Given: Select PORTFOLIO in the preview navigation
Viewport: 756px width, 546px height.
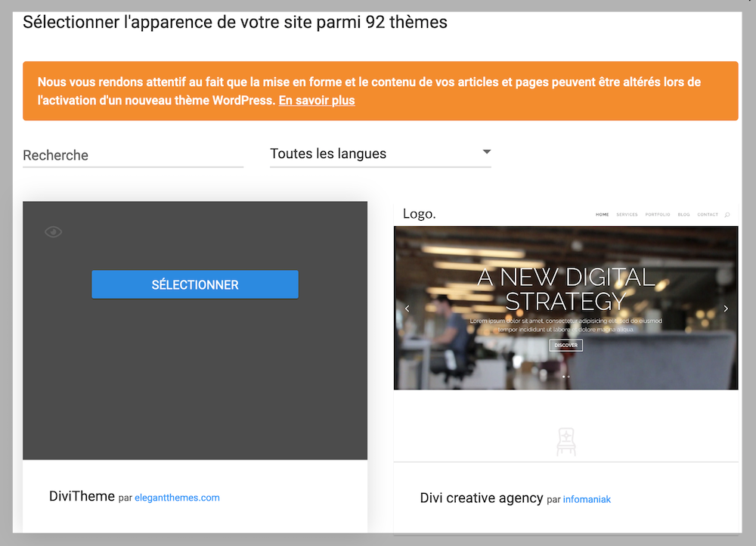Looking at the screenshot, I should pos(657,215).
